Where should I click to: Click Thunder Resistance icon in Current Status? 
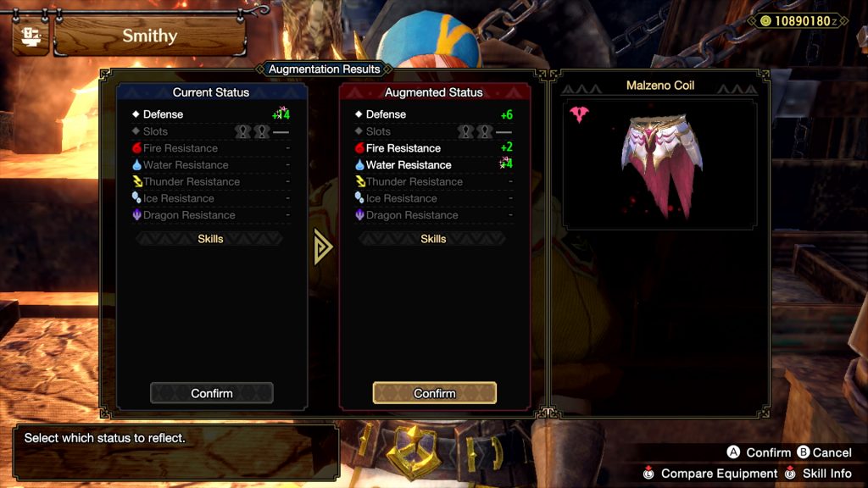tap(136, 181)
